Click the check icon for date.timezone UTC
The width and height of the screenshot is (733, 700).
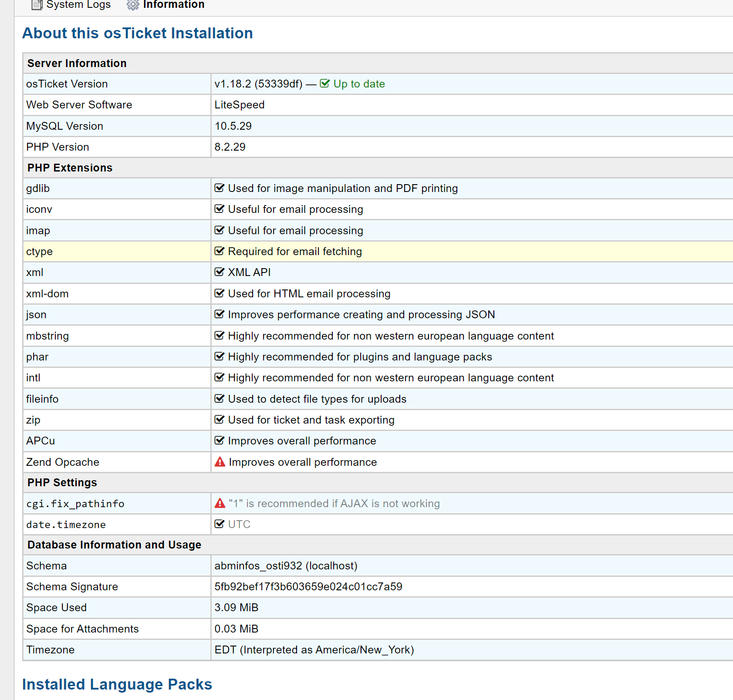[x=220, y=524]
